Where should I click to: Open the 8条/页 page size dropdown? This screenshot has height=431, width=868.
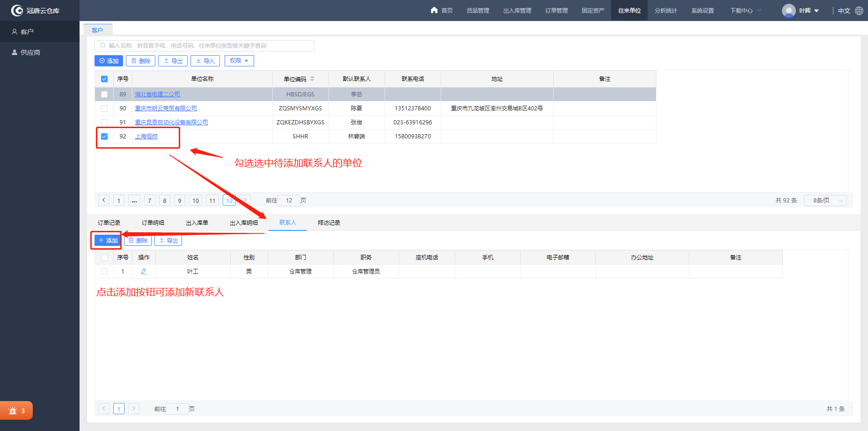(x=825, y=201)
